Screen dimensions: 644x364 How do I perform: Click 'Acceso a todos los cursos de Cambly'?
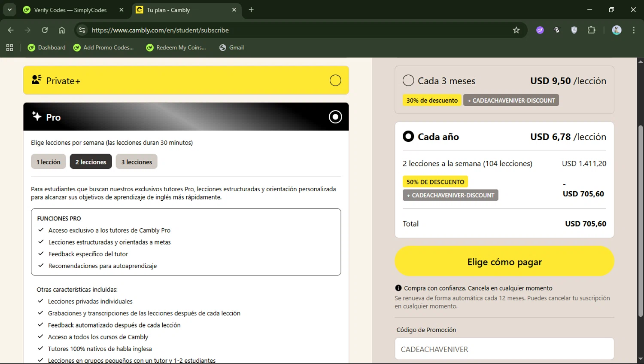point(98,337)
